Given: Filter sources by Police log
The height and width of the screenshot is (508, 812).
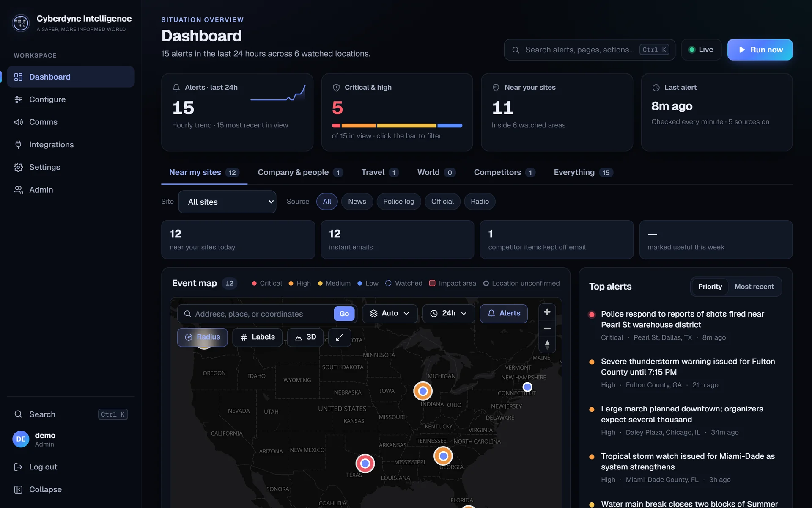Looking at the screenshot, I should coord(398,202).
